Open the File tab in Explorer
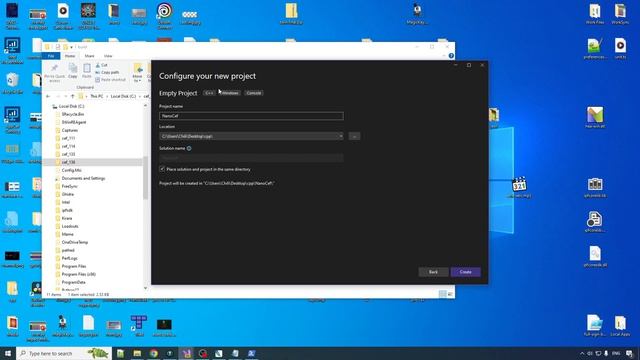640x360 pixels. [51, 56]
